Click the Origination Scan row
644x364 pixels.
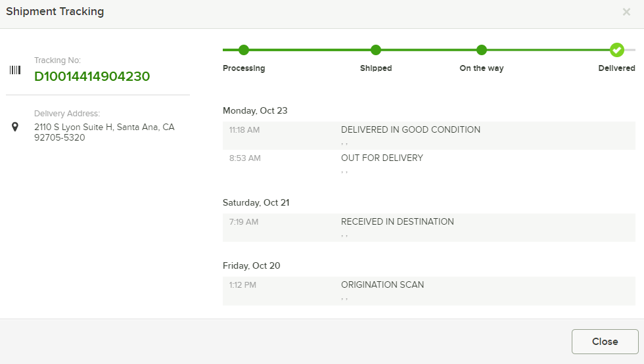click(428, 291)
